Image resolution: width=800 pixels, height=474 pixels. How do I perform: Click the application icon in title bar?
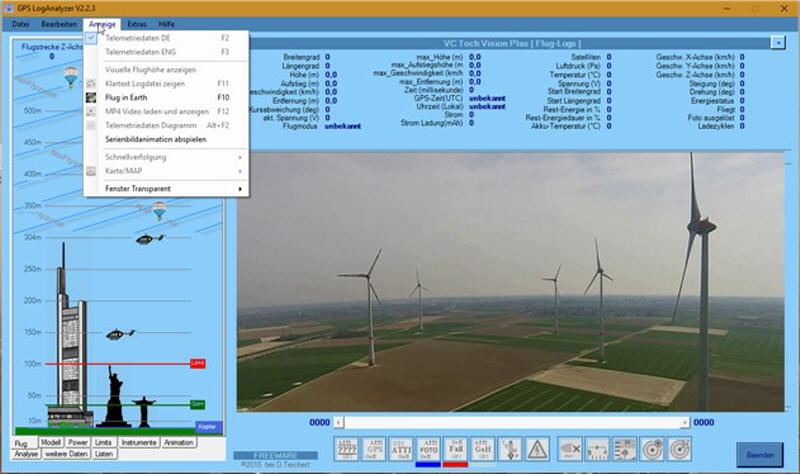tap(8, 8)
